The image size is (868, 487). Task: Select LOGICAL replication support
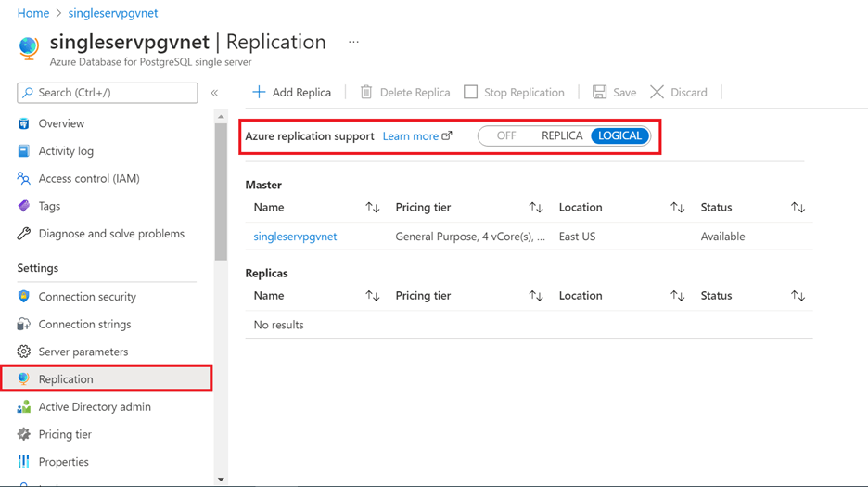620,135
